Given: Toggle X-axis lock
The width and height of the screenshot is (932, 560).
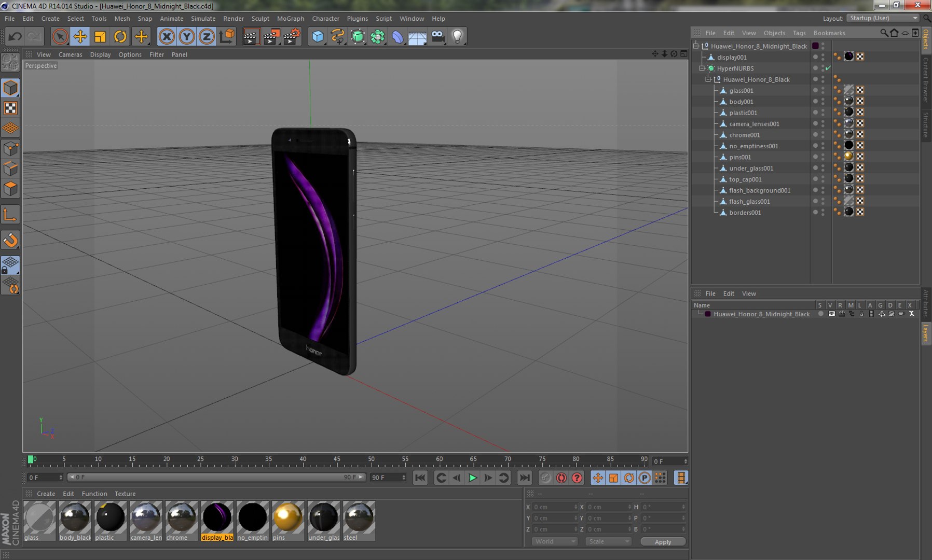Looking at the screenshot, I should point(167,37).
